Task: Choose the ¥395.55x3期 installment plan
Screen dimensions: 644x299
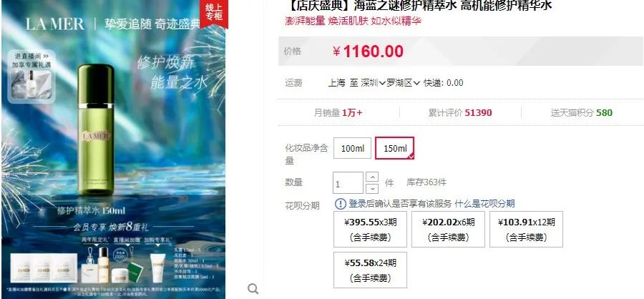Action: (370, 229)
